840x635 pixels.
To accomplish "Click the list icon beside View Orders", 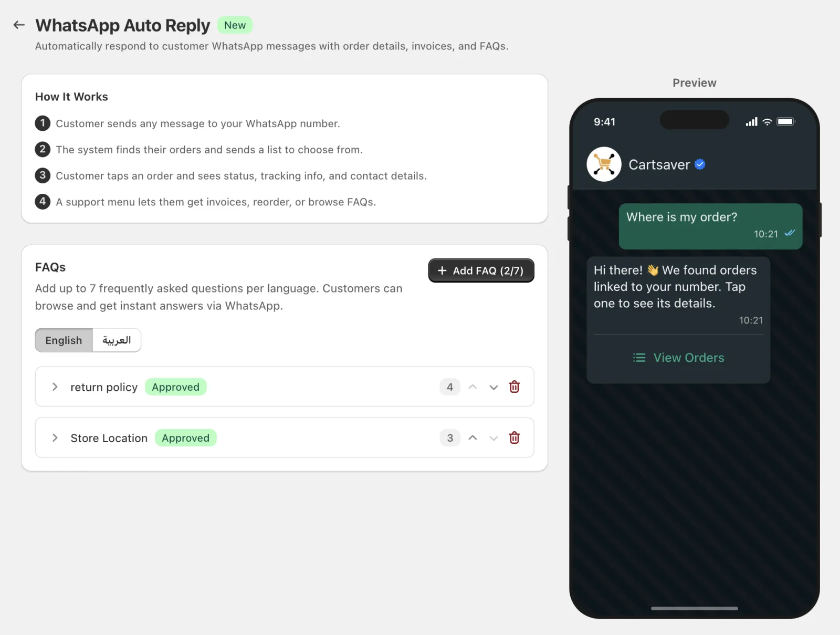I will (639, 358).
